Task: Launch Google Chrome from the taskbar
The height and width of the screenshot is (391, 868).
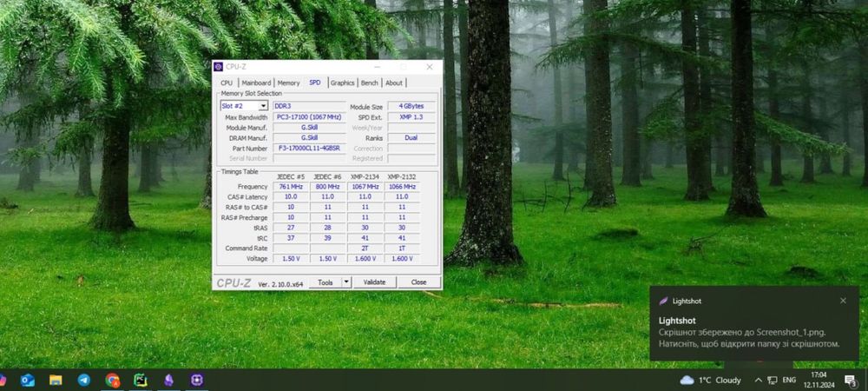Action: coord(112,380)
